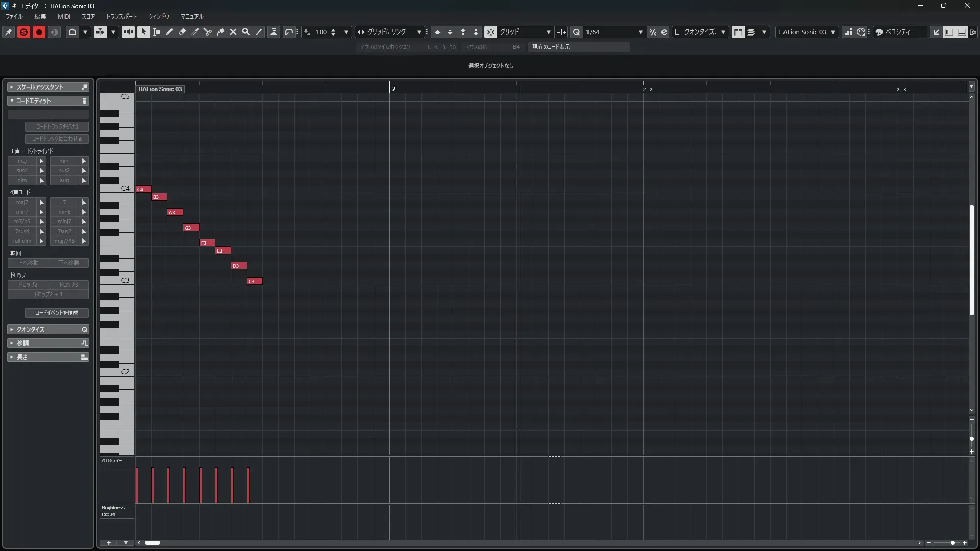The width and height of the screenshot is (980, 551).
Task: Toggle Solo Editor button
Action: 23,32
